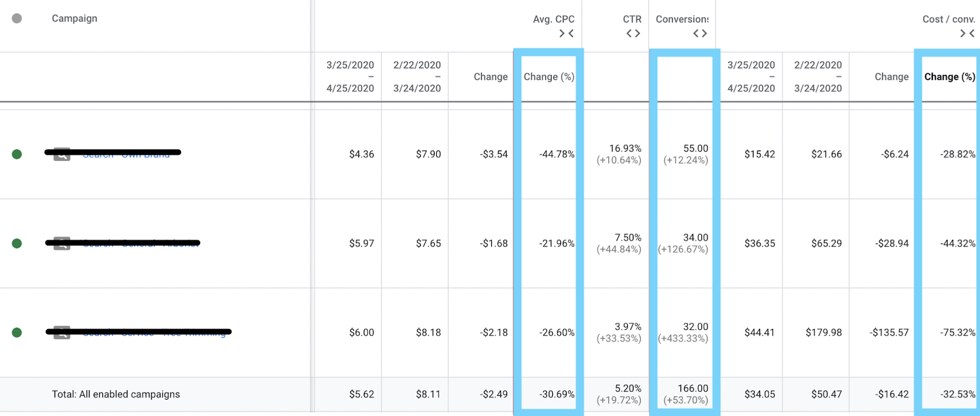
Task: Click green status dot of second campaign
Action: (17, 243)
